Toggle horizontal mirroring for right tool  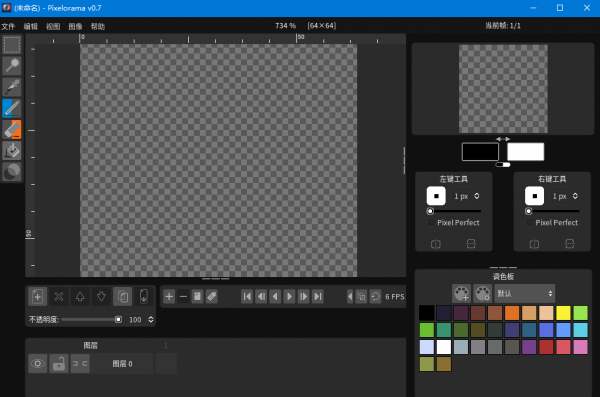pyautogui.click(x=534, y=244)
